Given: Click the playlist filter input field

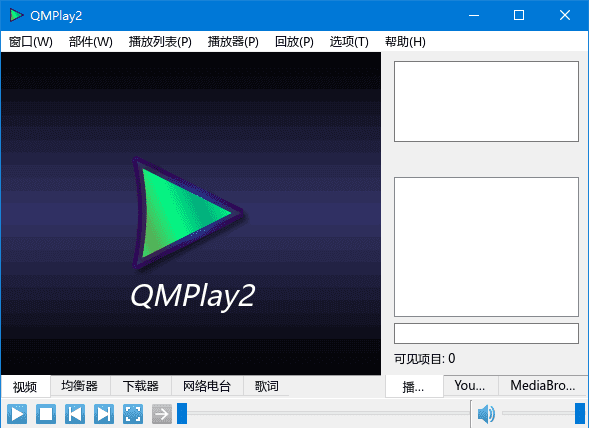Looking at the screenshot, I should coord(486,333).
